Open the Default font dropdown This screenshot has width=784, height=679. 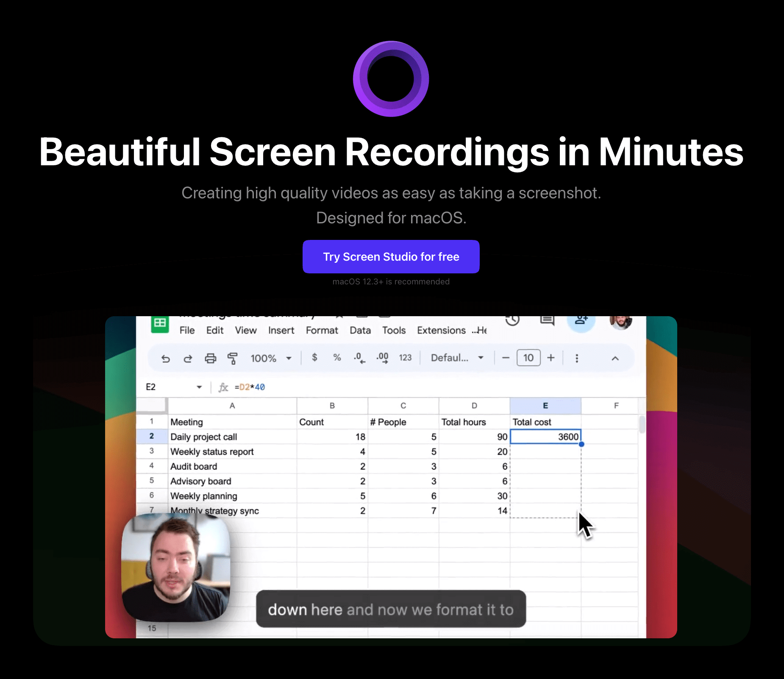(457, 358)
